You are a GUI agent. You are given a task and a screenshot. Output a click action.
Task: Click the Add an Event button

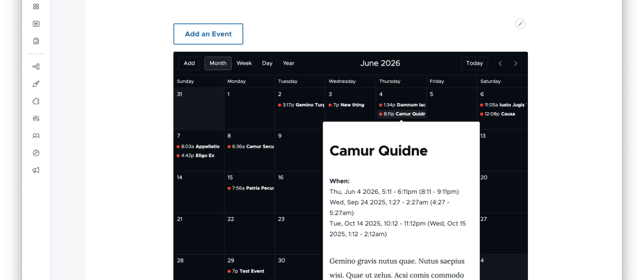pyautogui.click(x=208, y=34)
